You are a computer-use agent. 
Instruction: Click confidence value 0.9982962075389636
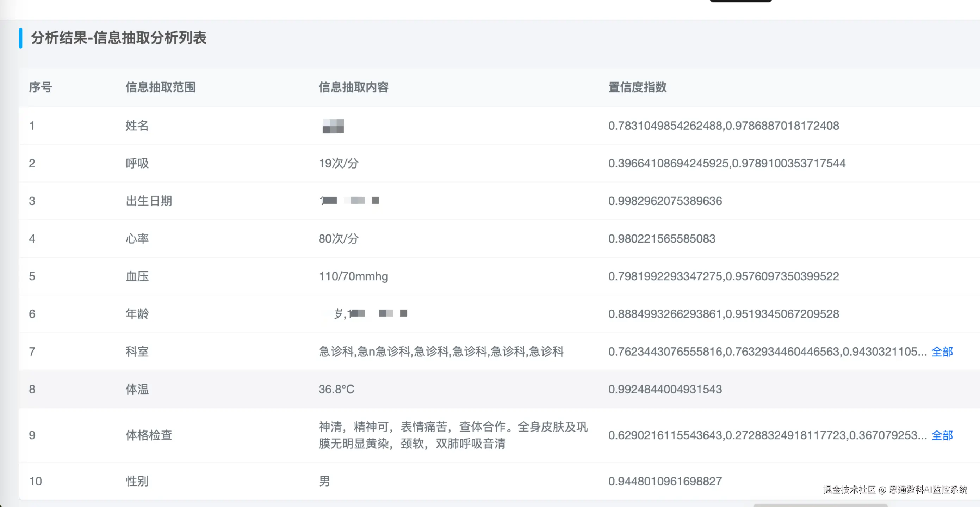(x=665, y=201)
